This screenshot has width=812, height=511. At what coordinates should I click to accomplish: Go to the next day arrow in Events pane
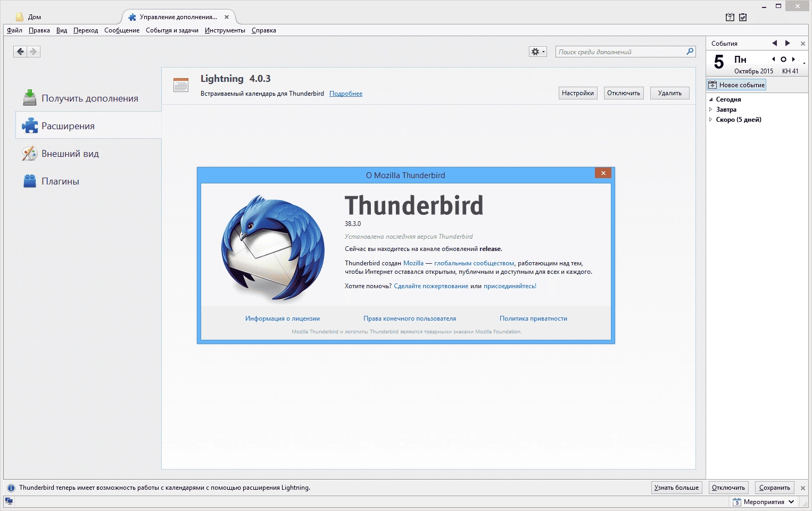tap(788, 43)
